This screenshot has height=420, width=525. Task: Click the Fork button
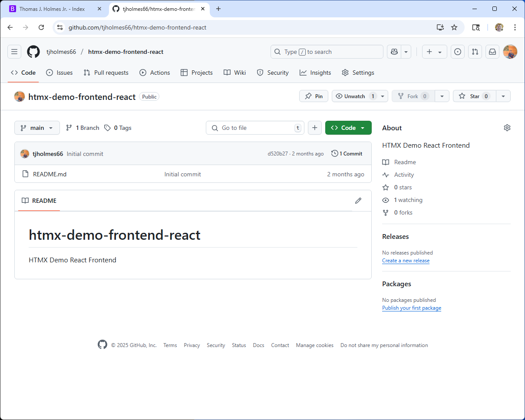coord(413,96)
